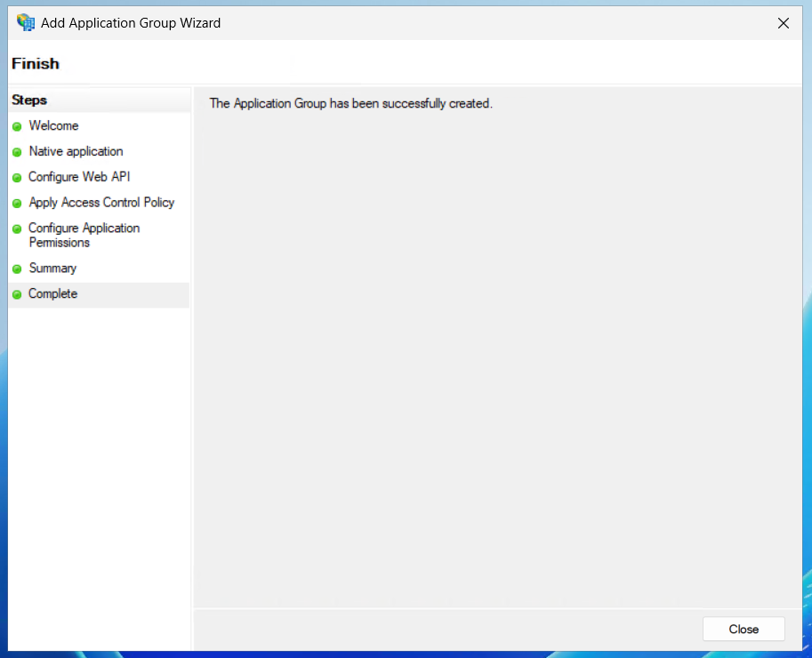This screenshot has height=658, width=812.
Task: Select the Configure Web API step
Action: point(79,177)
